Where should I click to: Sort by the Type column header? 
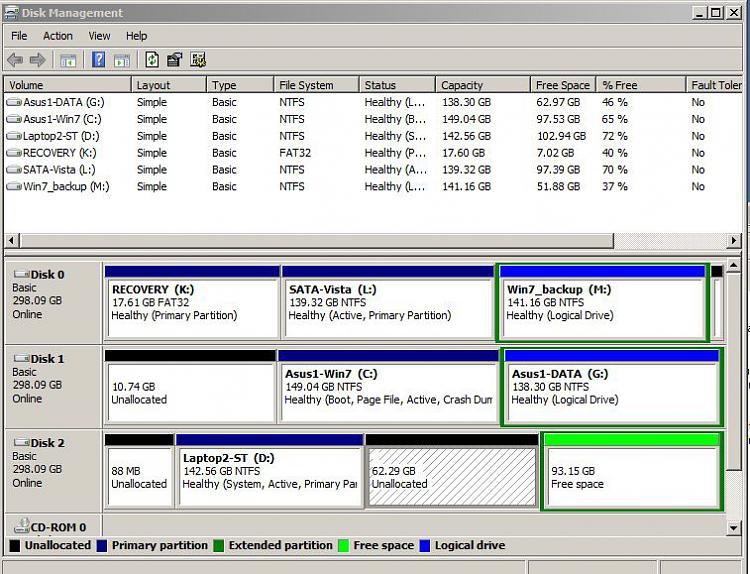[x=240, y=85]
